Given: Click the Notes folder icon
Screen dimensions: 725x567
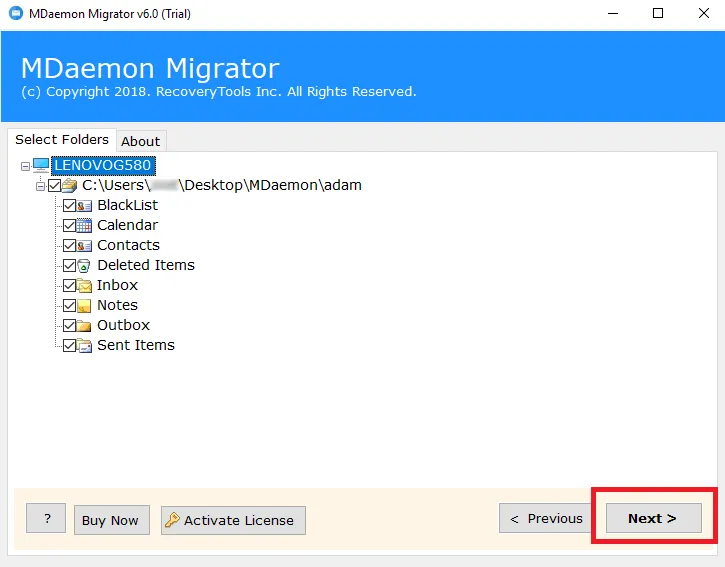Looking at the screenshot, I should [85, 306].
